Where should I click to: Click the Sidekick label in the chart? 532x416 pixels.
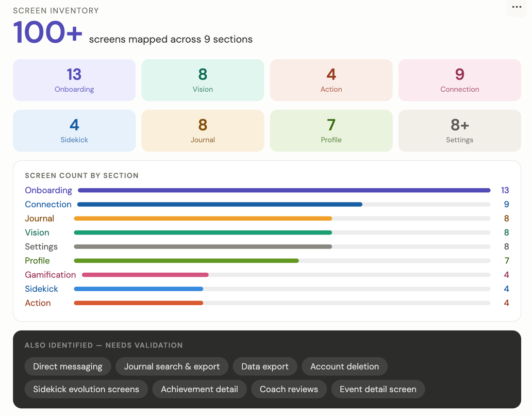coord(41,289)
